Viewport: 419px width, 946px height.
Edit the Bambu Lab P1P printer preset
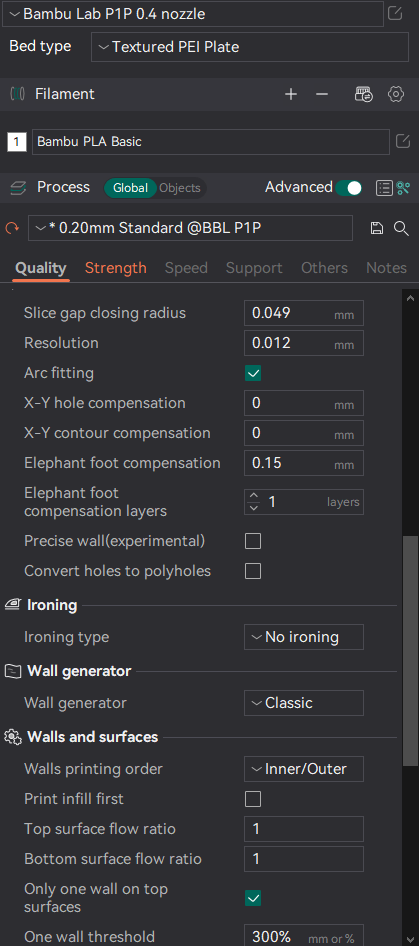pyautogui.click(x=395, y=13)
